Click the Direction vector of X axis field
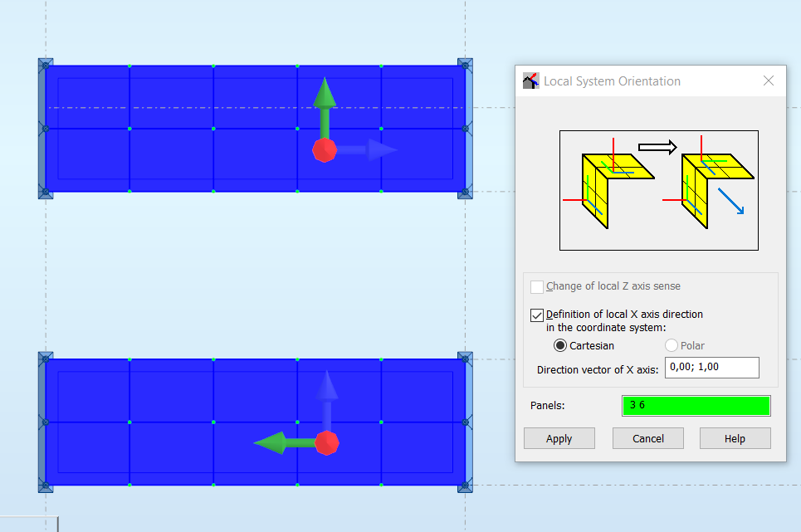Image resolution: width=801 pixels, height=532 pixels. point(711,368)
